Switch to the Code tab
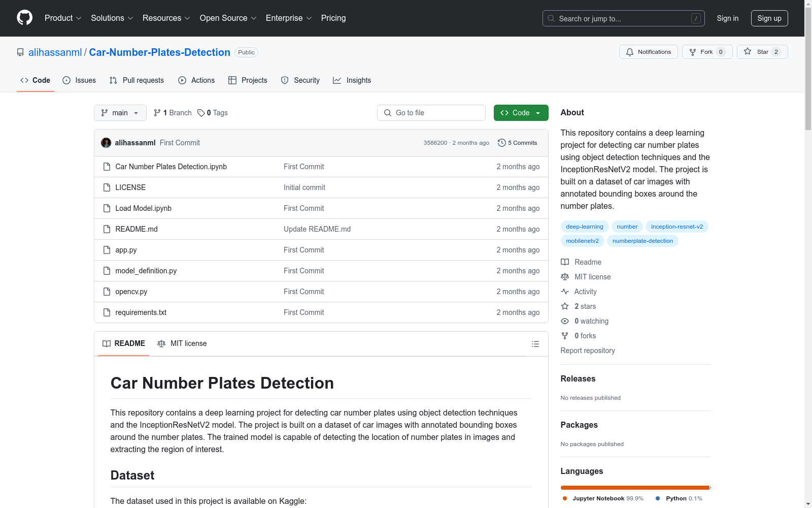This screenshot has height=508, width=812. [x=36, y=80]
